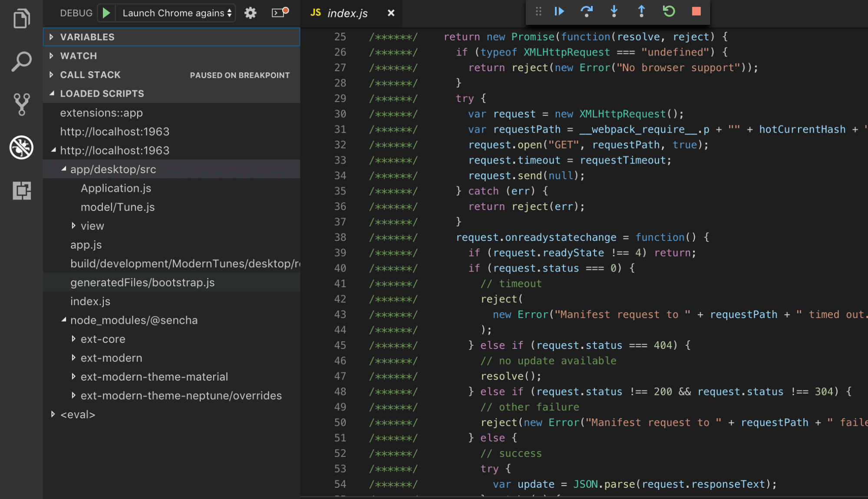Click the crossed-out Debug bug icon
This screenshot has height=499, width=868.
(x=21, y=148)
